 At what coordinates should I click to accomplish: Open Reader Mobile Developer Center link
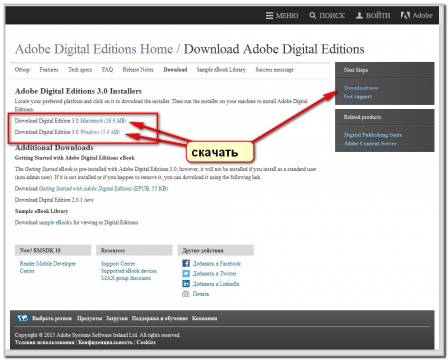(48, 267)
